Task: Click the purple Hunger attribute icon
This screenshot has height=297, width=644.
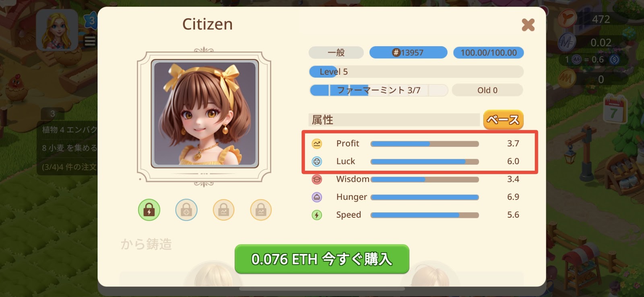Action: click(317, 197)
